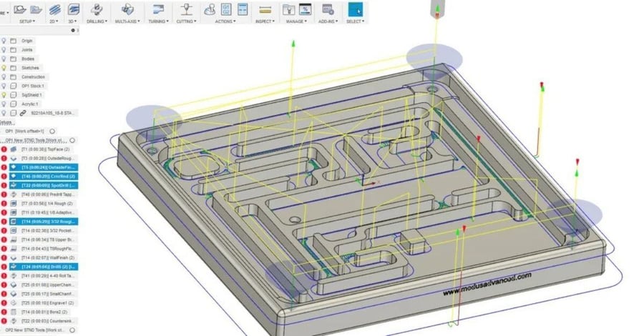Open the SELECT menu
Screen dimensions: 644x336
pyautogui.click(x=354, y=21)
